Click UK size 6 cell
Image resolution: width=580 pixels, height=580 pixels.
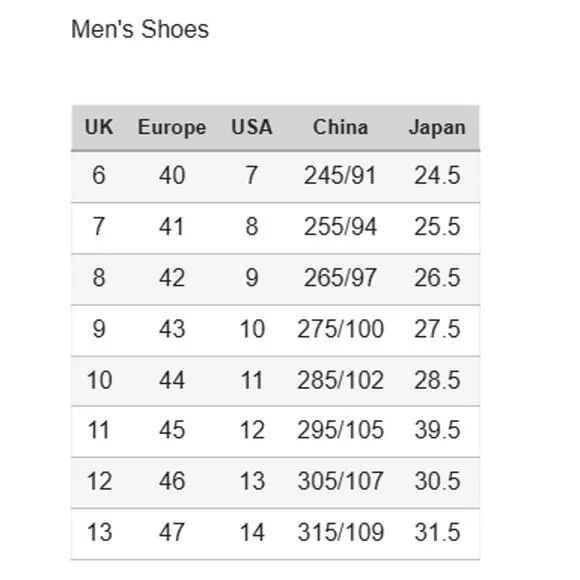[x=99, y=175]
